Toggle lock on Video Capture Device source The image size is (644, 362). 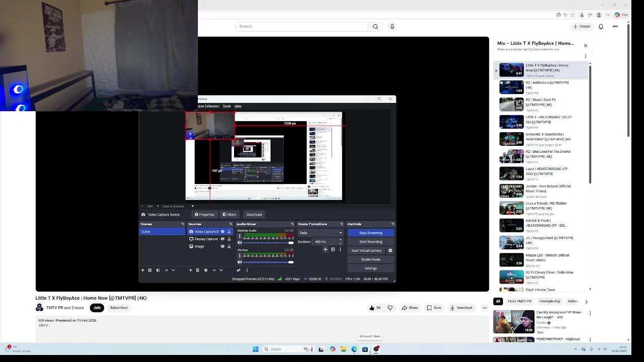pos(229,232)
